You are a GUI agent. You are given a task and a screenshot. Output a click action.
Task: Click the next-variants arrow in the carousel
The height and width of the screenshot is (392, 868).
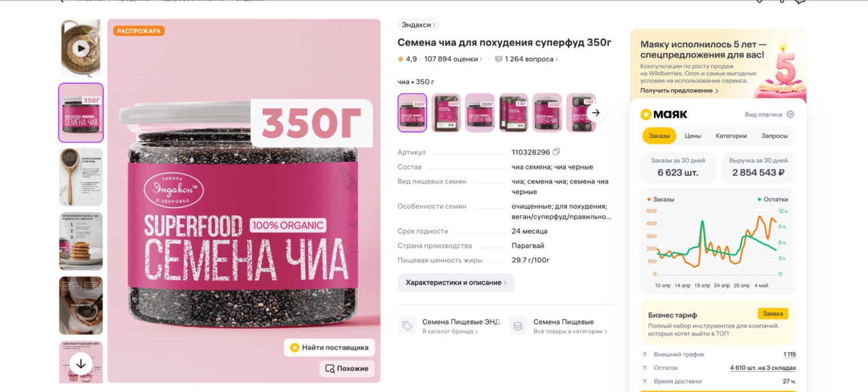595,113
